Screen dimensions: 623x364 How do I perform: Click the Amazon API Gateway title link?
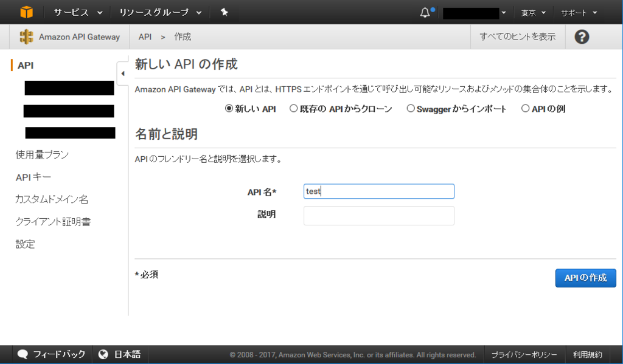[79, 37]
